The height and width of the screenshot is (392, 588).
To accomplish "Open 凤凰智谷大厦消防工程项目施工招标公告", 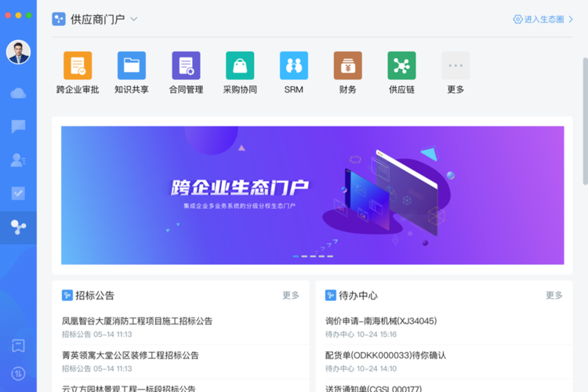I will [137, 321].
